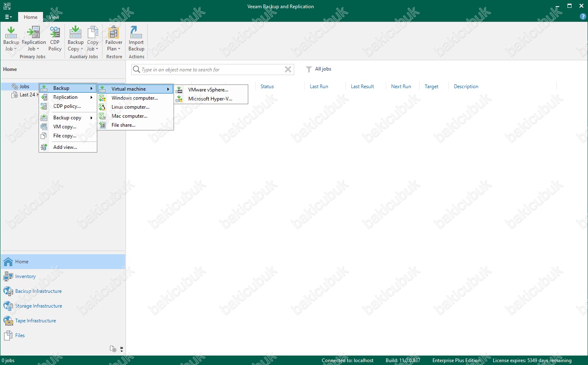Expand the Virtual machine submenu arrow
Image resolution: width=588 pixels, height=365 pixels.
pyautogui.click(x=168, y=89)
